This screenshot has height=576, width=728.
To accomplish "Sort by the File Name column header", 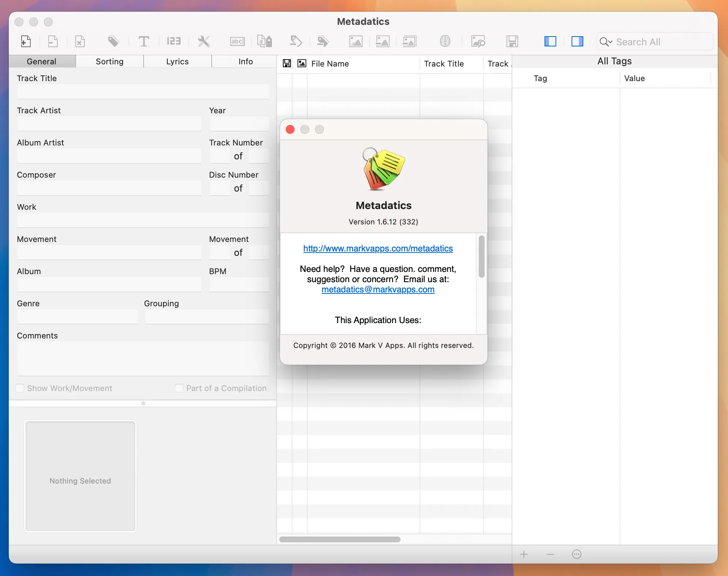I will (363, 64).
